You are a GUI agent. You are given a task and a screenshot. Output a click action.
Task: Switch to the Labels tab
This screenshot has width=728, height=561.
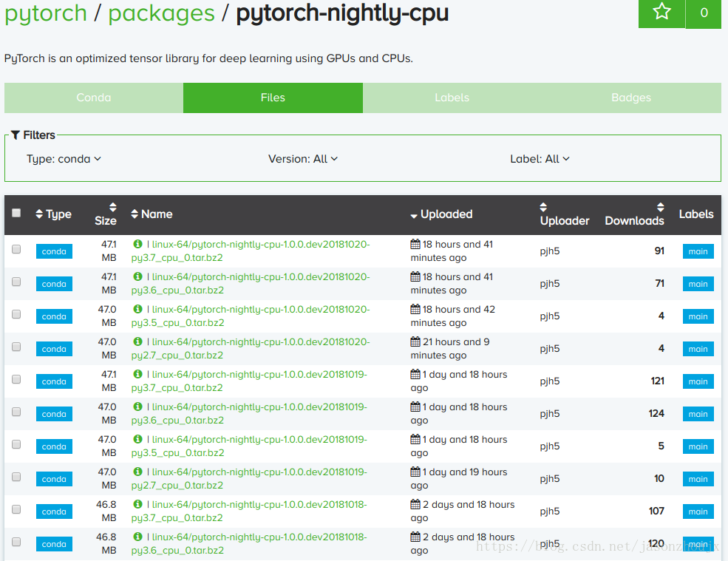[x=452, y=98]
